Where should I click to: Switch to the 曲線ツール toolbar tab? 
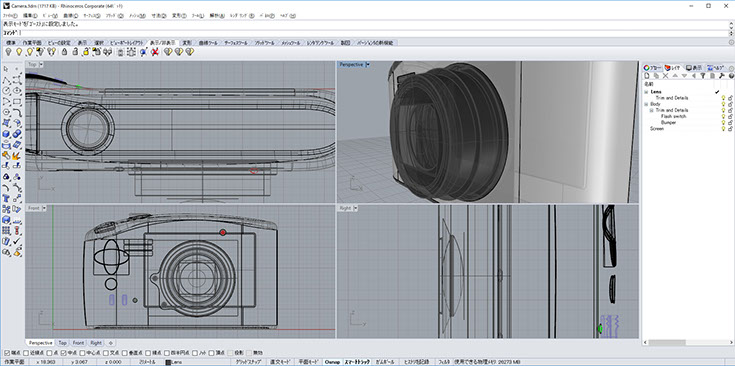coord(207,43)
